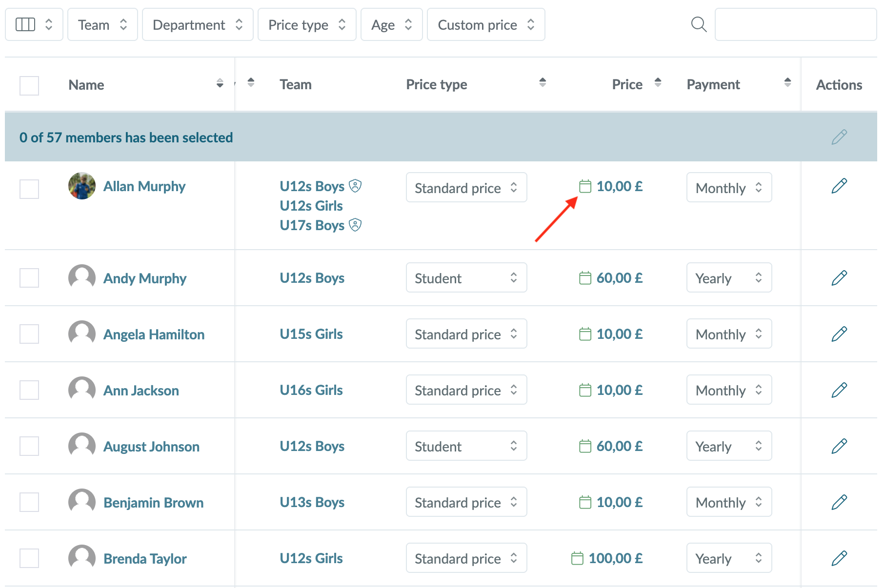Open the Custom price filter
The height and width of the screenshot is (588, 885).
pos(485,24)
